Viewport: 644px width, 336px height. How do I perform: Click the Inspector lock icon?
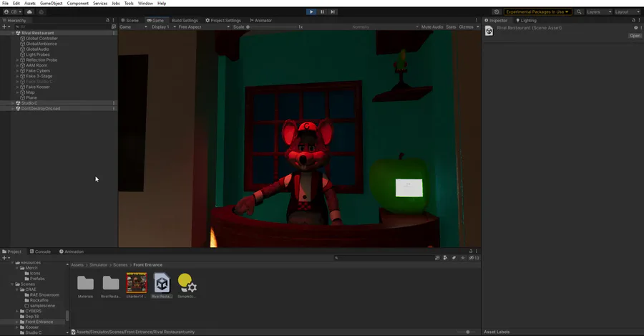(633, 20)
